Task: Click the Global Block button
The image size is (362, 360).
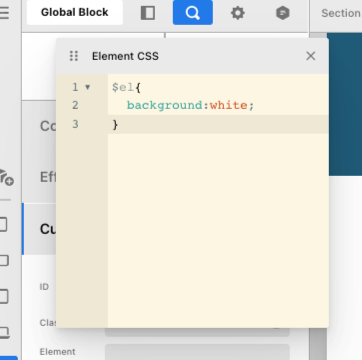Action: coord(75,13)
